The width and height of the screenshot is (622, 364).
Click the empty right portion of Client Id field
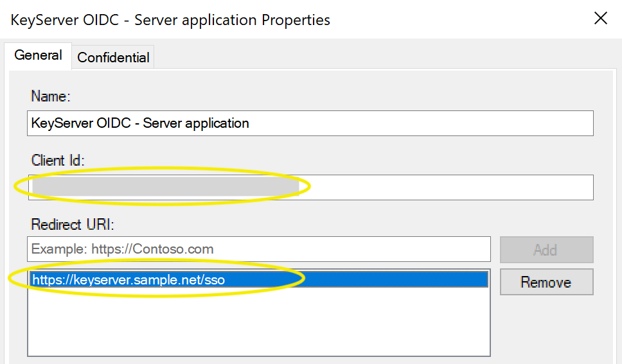450,187
